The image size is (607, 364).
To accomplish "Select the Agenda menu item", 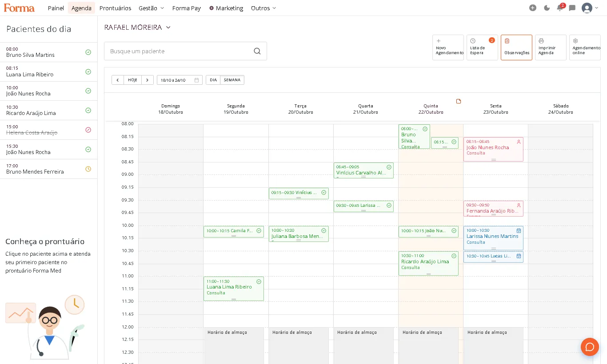I will click(x=81, y=8).
